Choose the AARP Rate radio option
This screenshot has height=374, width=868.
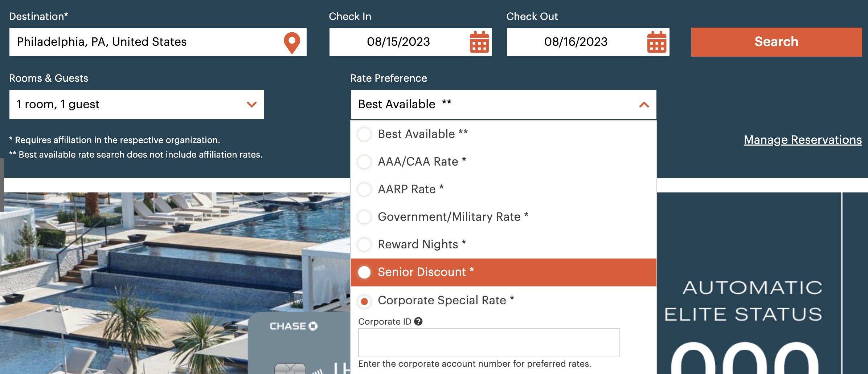[364, 189]
